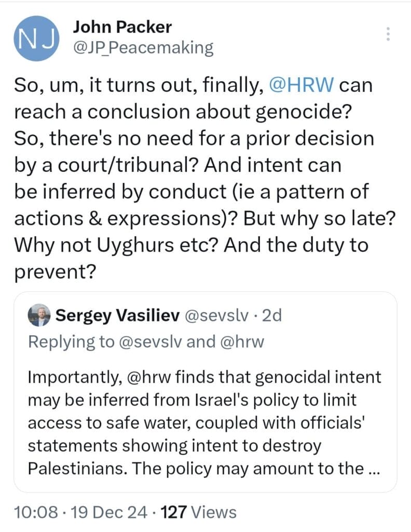Click the @JP_Peacemaking handle
The image size is (411, 532).
pos(143,47)
